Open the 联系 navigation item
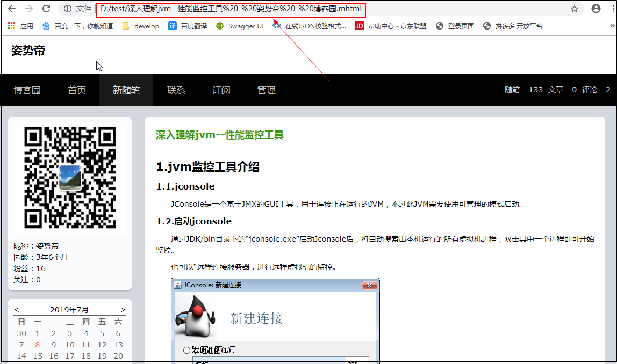The image size is (617, 364). (x=176, y=90)
